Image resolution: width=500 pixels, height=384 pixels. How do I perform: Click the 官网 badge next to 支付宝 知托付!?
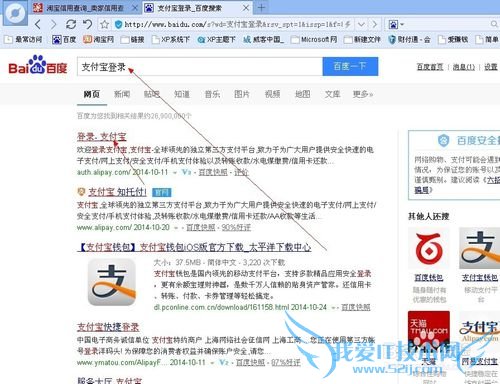[162, 192]
